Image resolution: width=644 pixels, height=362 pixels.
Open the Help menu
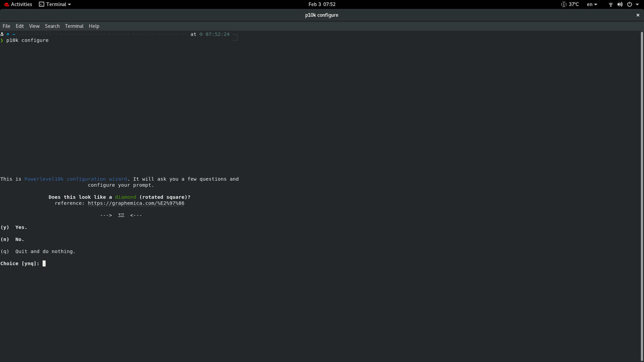[x=94, y=26]
